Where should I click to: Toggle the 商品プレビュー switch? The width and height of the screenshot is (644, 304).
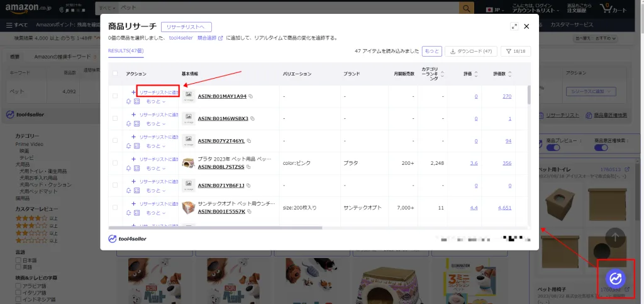[553, 147]
